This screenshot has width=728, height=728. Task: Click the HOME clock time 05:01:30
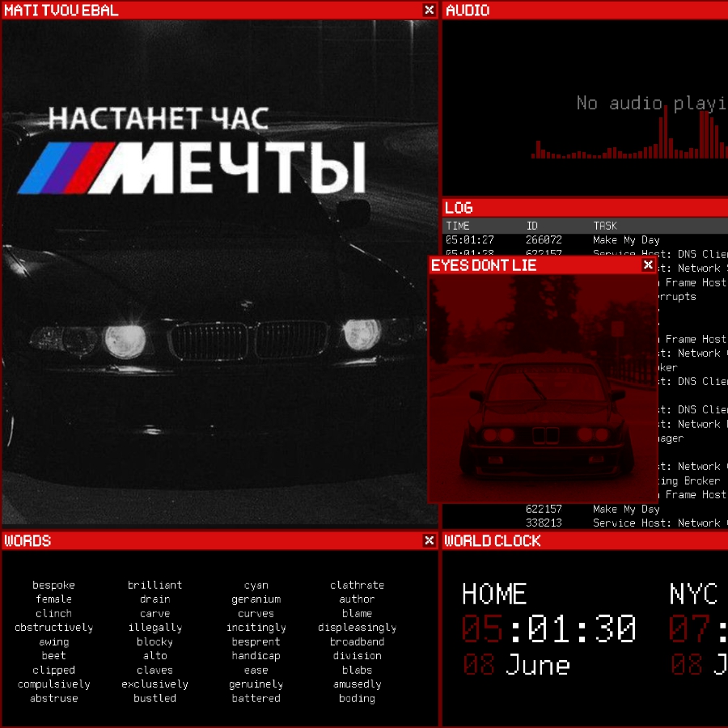coord(548,629)
